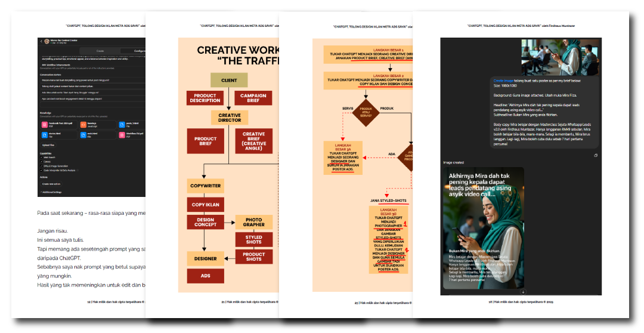This screenshot has height=333, width=644.
Task: Click the back arrow in GPT editor header
Action: tap(41, 41)
